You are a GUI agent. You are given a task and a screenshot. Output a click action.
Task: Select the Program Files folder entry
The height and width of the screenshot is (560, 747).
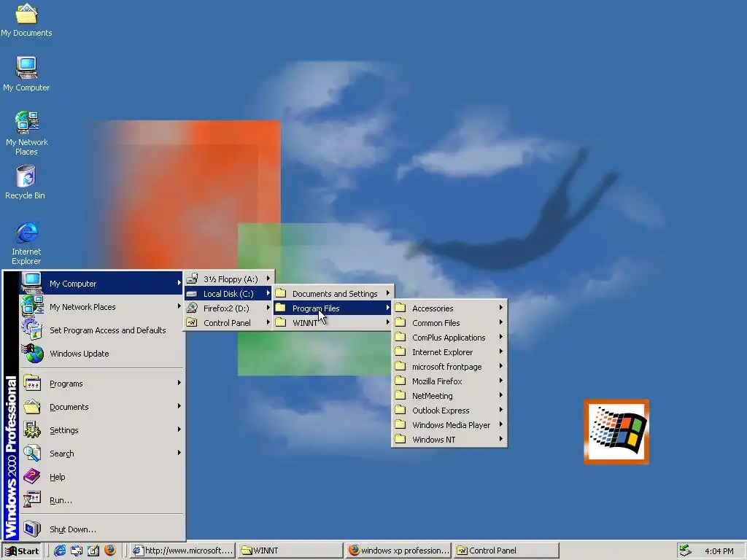[x=333, y=308]
